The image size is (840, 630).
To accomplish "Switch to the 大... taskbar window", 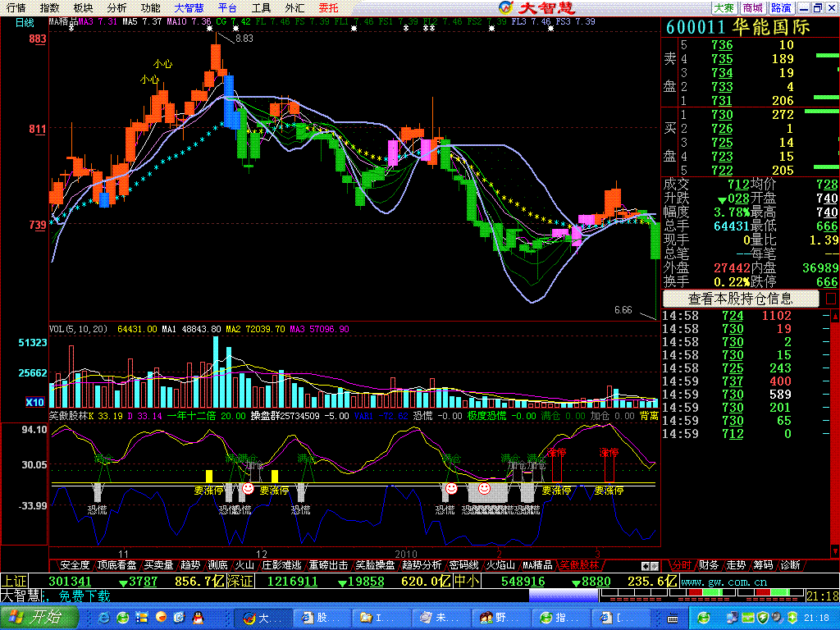I will pos(263,619).
